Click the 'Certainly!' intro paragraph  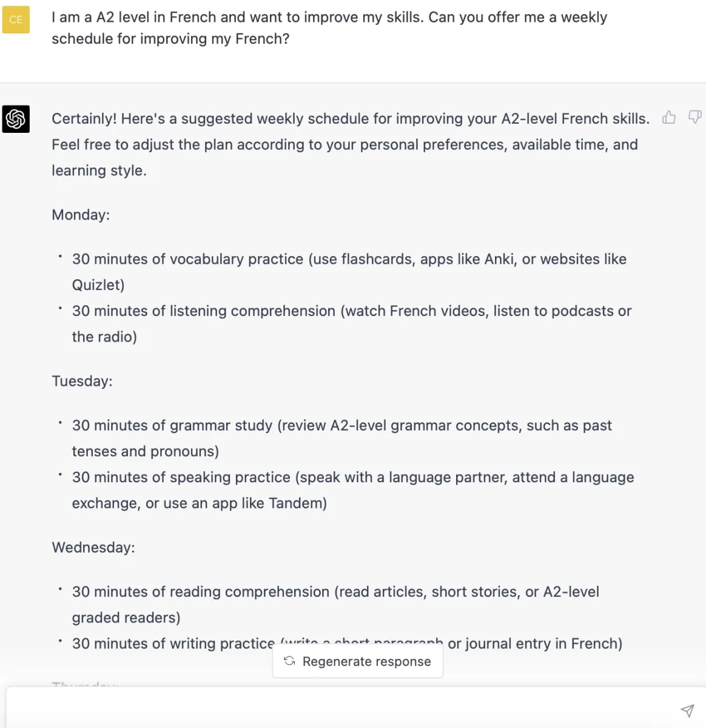point(351,144)
